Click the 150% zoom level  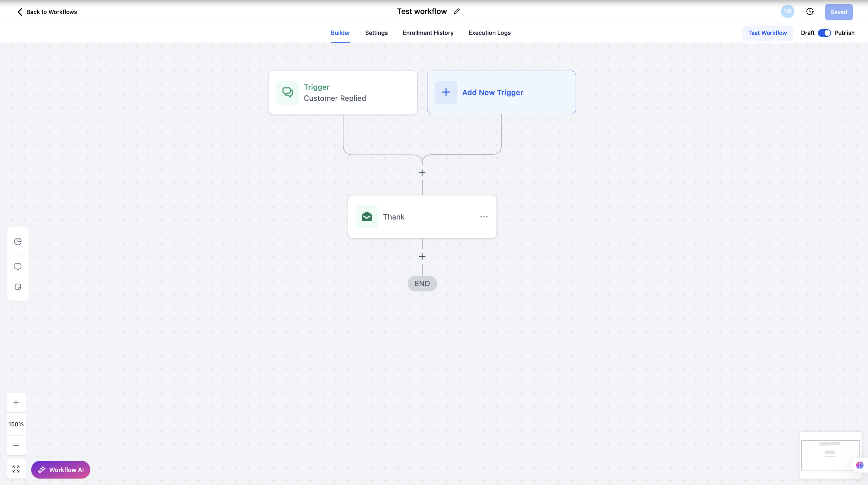click(16, 424)
